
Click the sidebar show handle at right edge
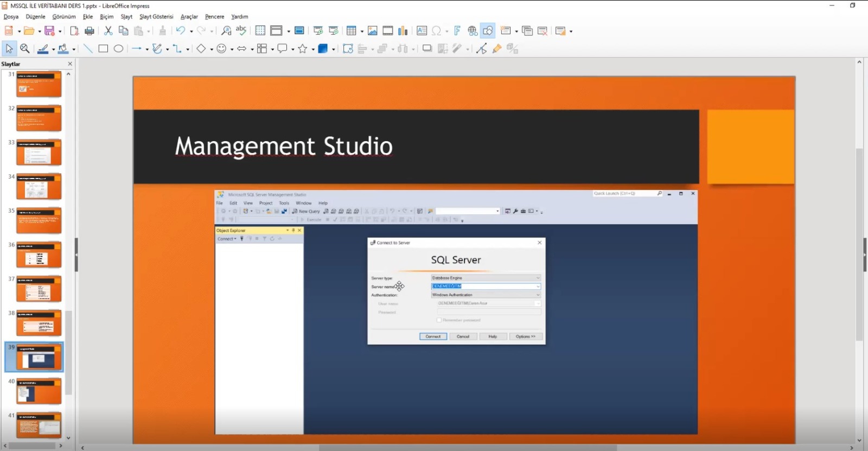[865, 255]
